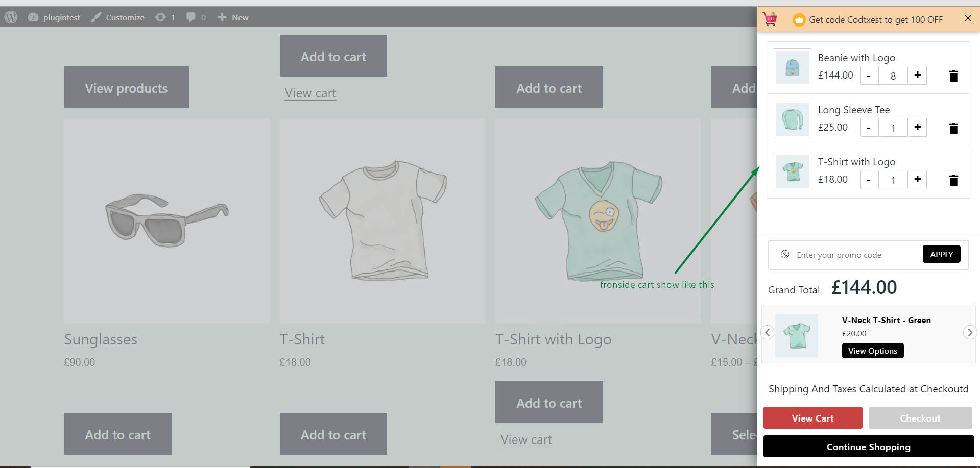Remove Long Sleeve Tee using trash icon
Image resolution: width=980 pixels, height=468 pixels.
pos(953,128)
